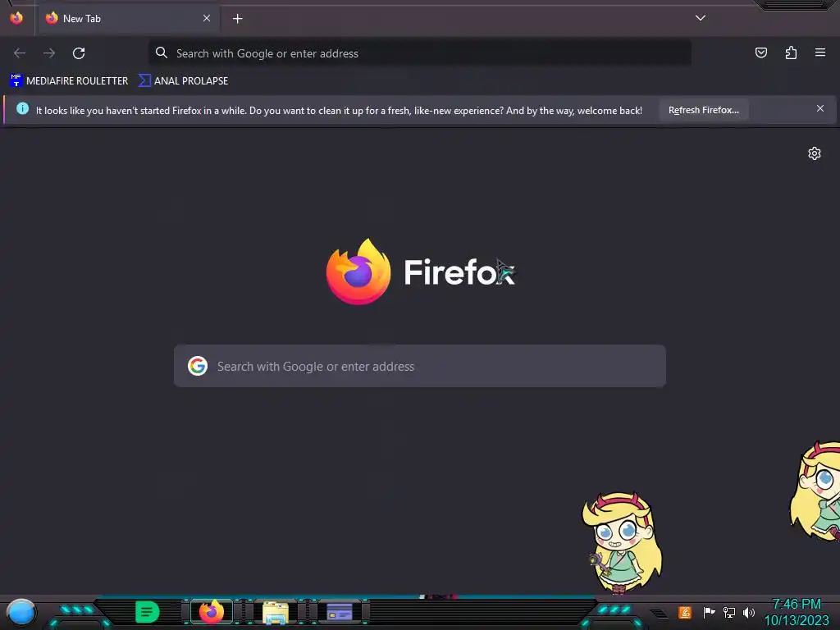Open the clock showing 7:46 PM

796,612
